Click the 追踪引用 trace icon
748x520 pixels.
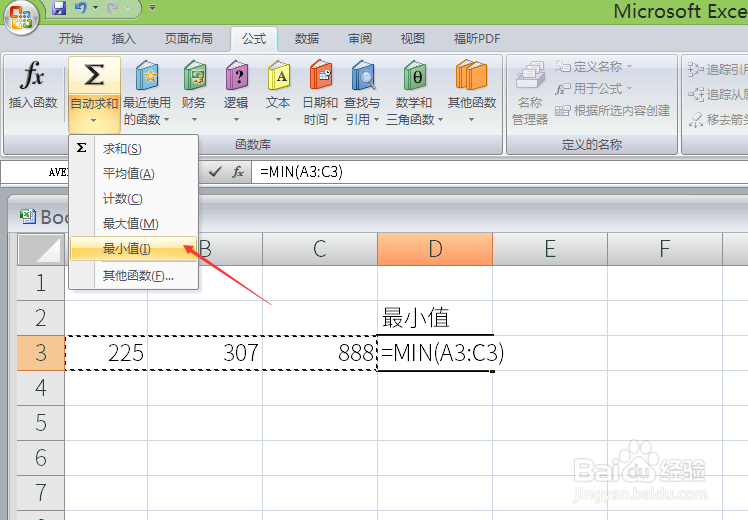pyautogui.click(x=696, y=70)
